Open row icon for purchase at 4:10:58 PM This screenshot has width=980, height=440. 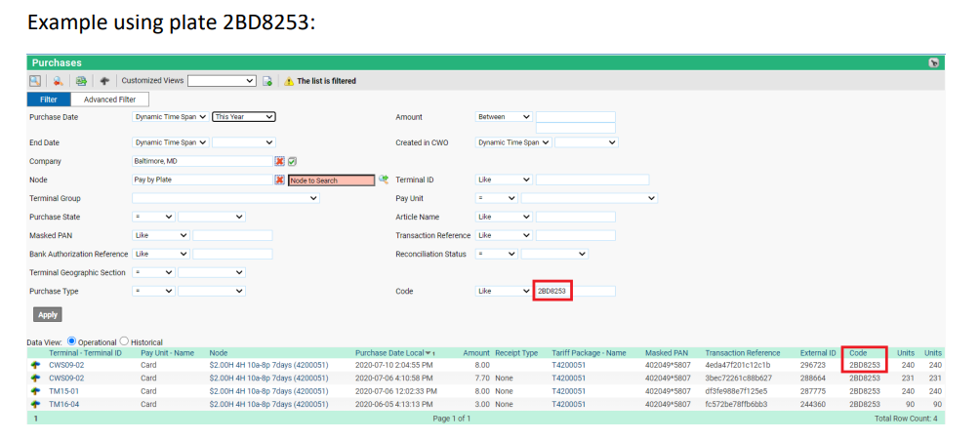pyautogui.click(x=36, y=379)
